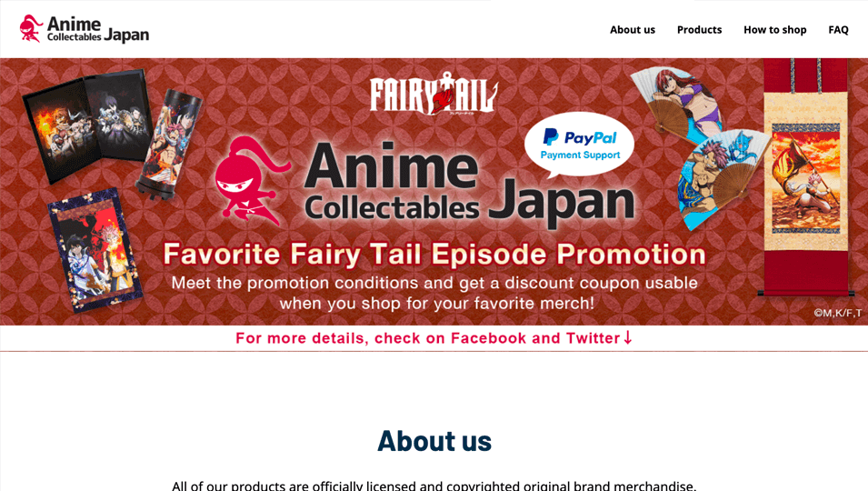Select the folding screen merchandise image
This screenshot has height=491, width=868.
tap(87, 124)
